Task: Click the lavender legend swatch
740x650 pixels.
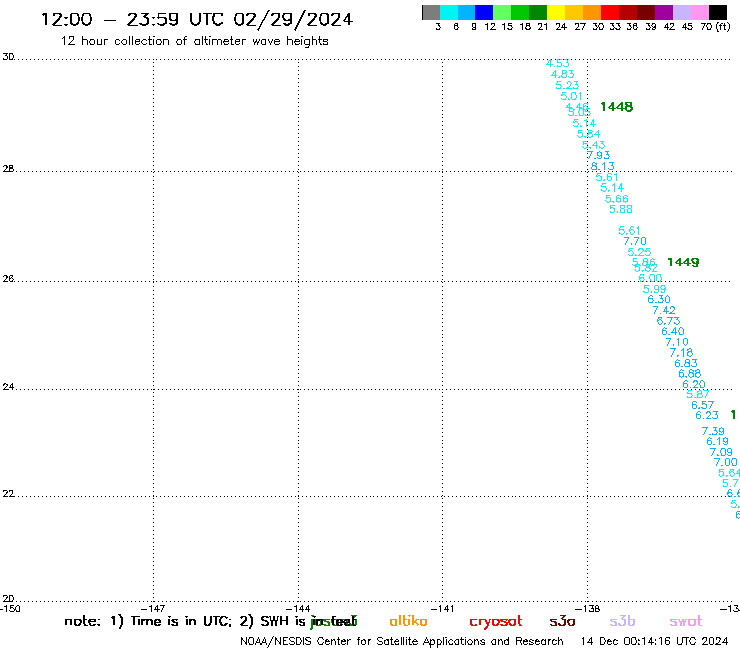Action: pyautogui.click(x=681, y=12)
